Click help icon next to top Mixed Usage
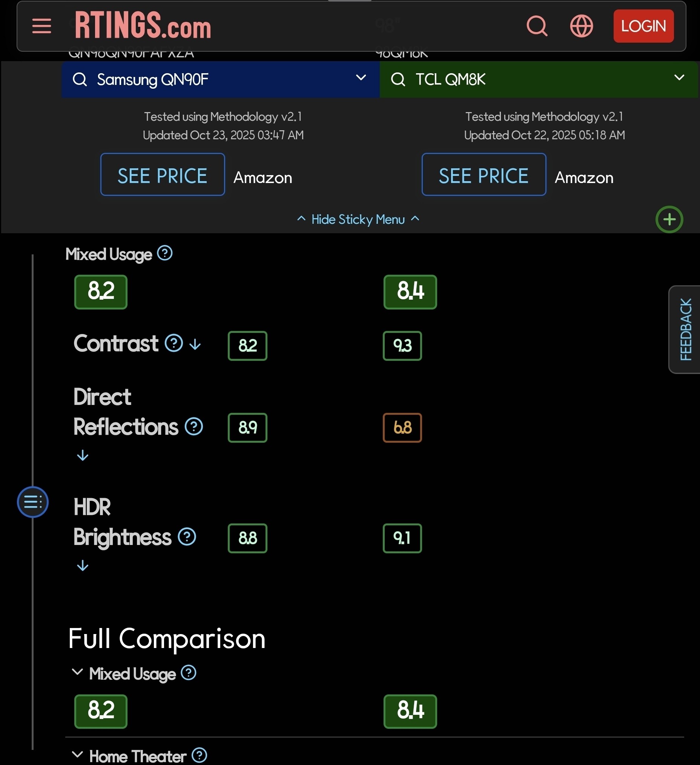 [165, 253]
